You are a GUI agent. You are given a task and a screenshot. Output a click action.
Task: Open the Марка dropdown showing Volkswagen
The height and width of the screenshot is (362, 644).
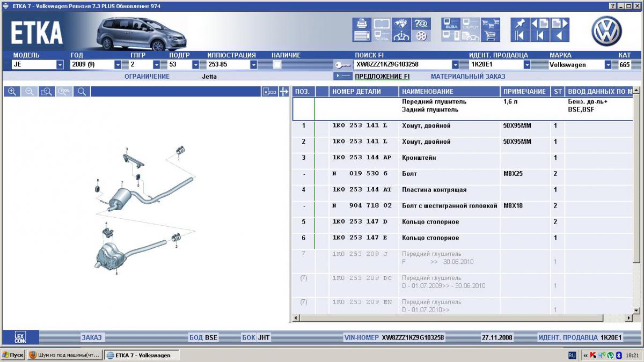(608, 65)
